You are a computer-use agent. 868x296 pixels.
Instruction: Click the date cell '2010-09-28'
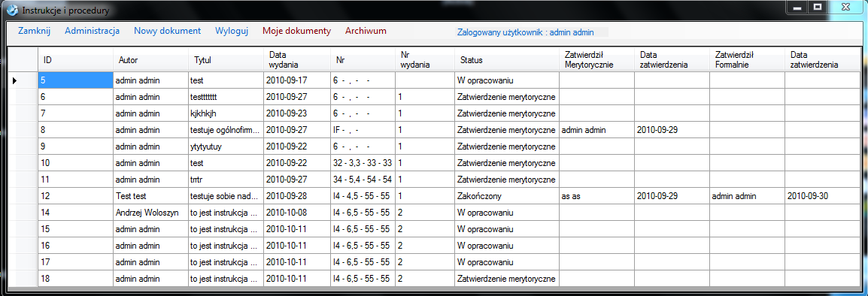pyautogui.click(x=296, y=195)
